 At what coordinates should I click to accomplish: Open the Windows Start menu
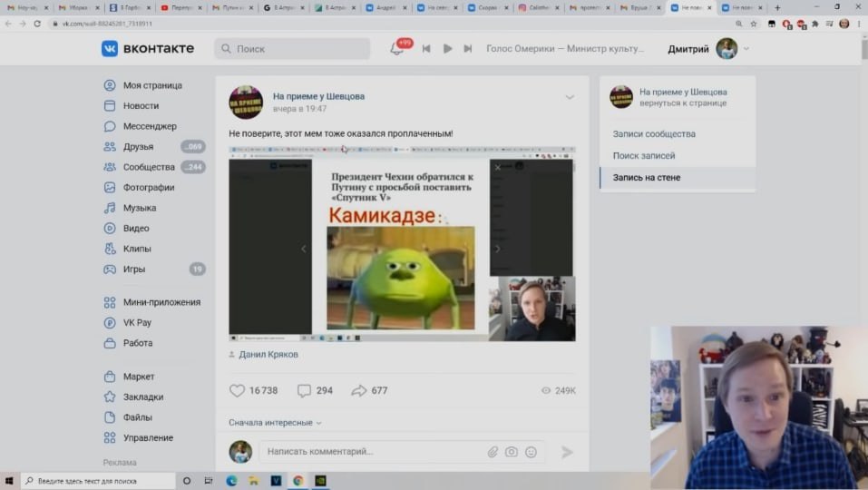click(9, 481)
